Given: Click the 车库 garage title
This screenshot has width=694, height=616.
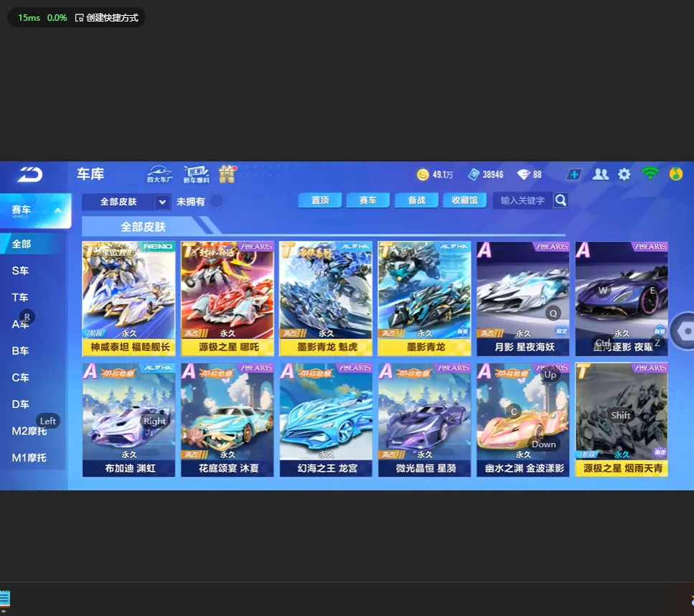Looking at the screenshot, I should [90, 174].
